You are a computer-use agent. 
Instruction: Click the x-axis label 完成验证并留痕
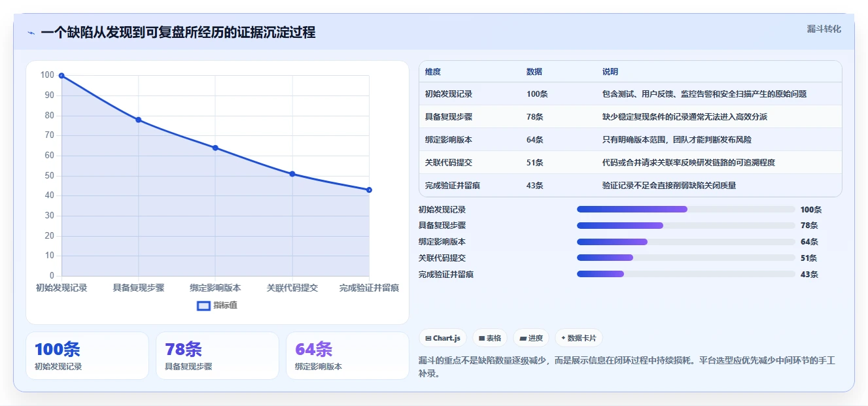pos(369,288)
